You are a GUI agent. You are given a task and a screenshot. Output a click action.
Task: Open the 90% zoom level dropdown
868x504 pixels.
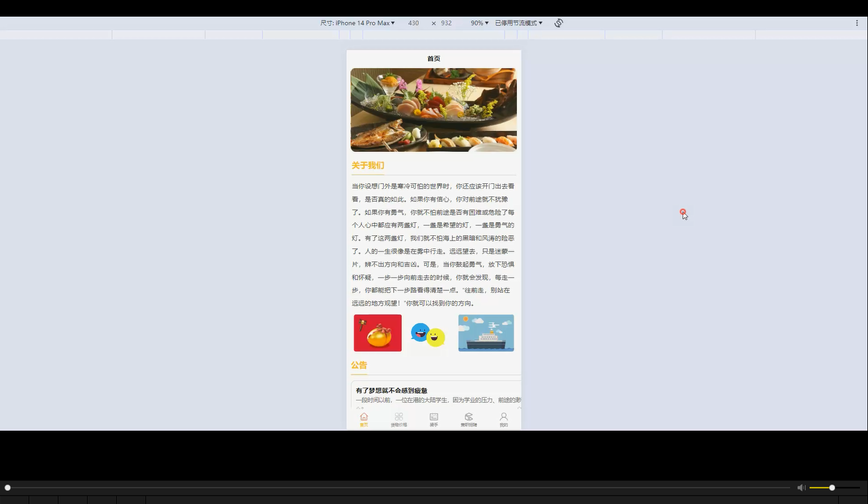[479, 23]
